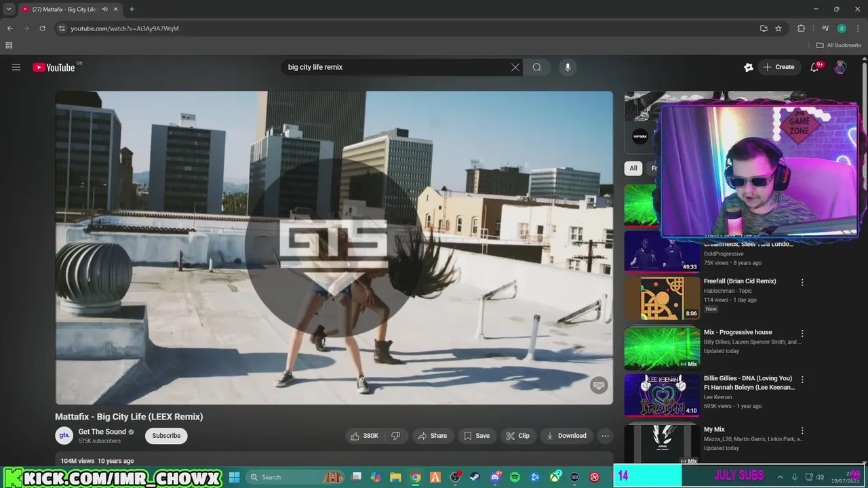Open Chrome media controls icon

[x=825, y=28]
